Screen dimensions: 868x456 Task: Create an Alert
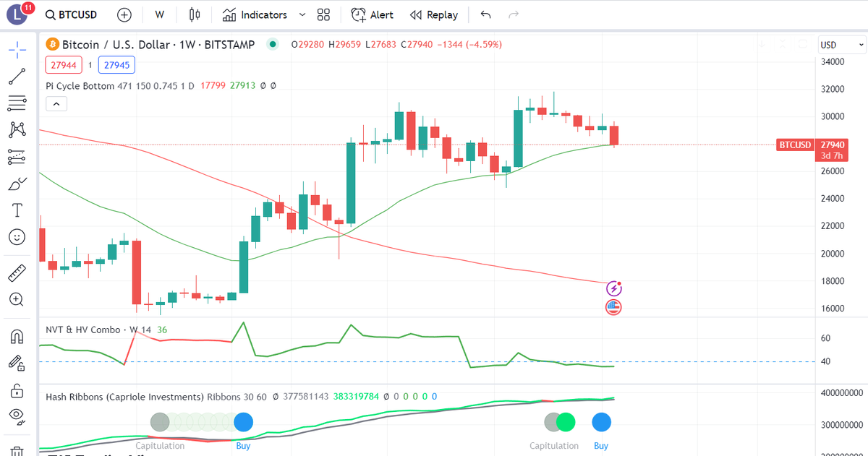point(372,14)
